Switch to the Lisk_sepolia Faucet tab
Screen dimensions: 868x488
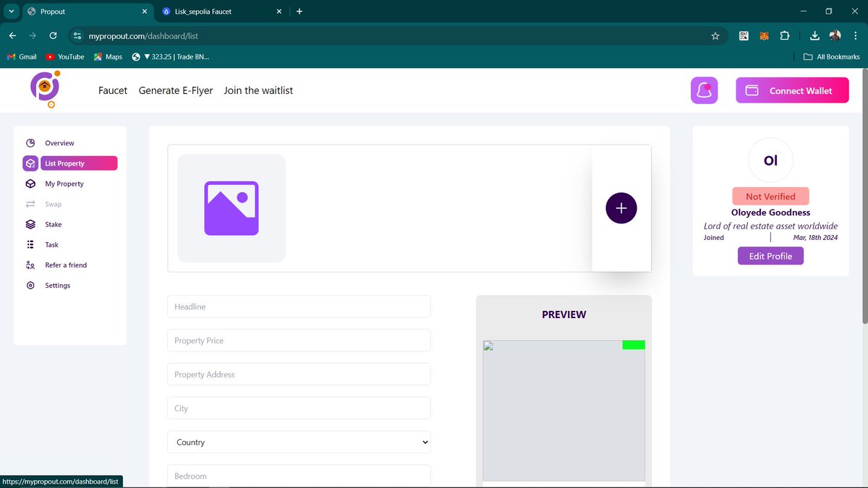[x=221, y=12]
